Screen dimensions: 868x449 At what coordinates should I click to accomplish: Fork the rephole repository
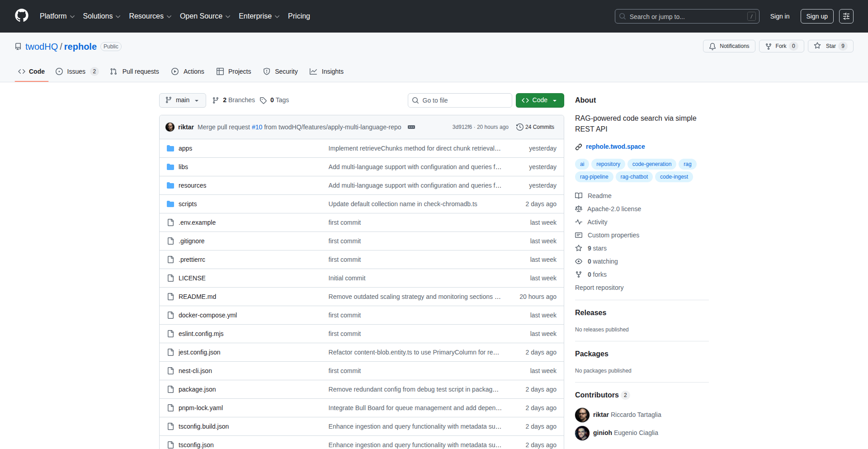click(x=781, y=46)
